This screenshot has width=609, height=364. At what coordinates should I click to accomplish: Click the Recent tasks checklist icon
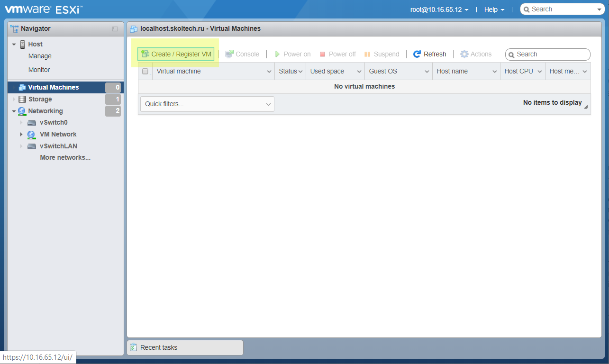point(133,347)
